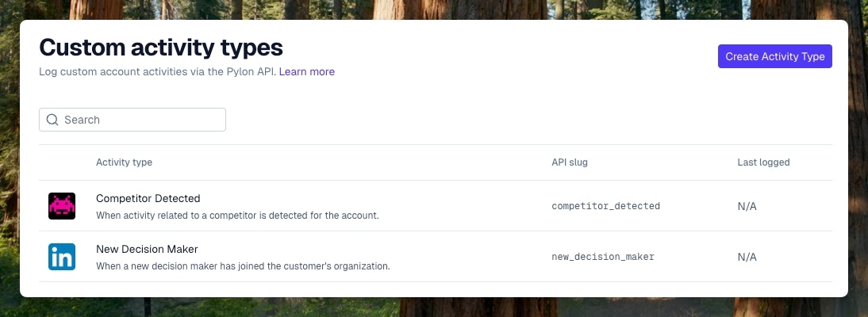The width and height of the screenshot is (868, 317).
Task: Click the Pylon API subtitle text
Action: pos(158,71)
